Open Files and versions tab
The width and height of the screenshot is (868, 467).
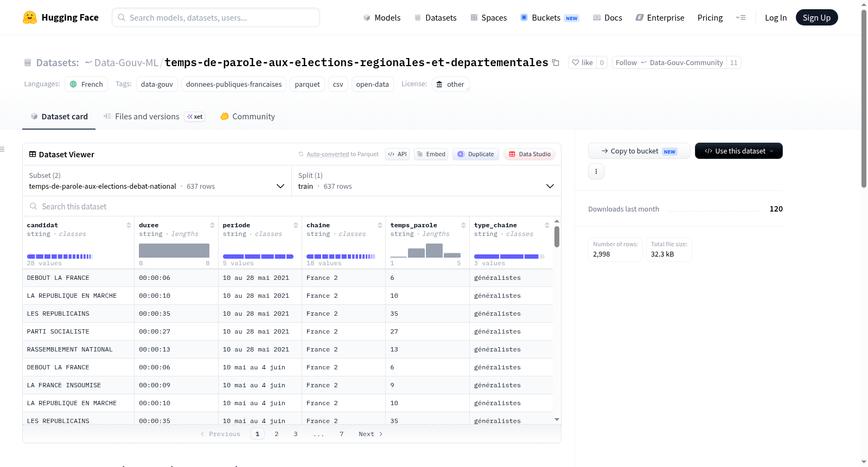pos(154,117)
